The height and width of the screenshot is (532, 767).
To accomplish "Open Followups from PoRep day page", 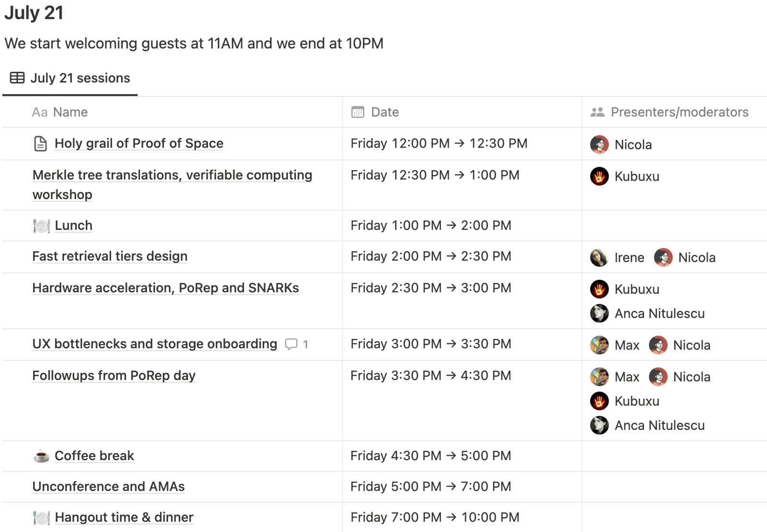I will coord(114,376).
